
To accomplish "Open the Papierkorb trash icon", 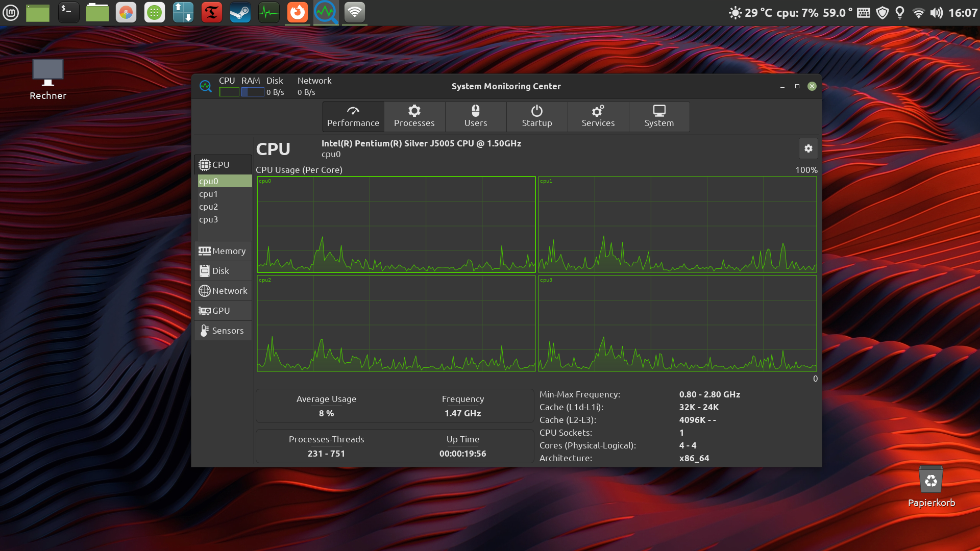I will [931, 487].
